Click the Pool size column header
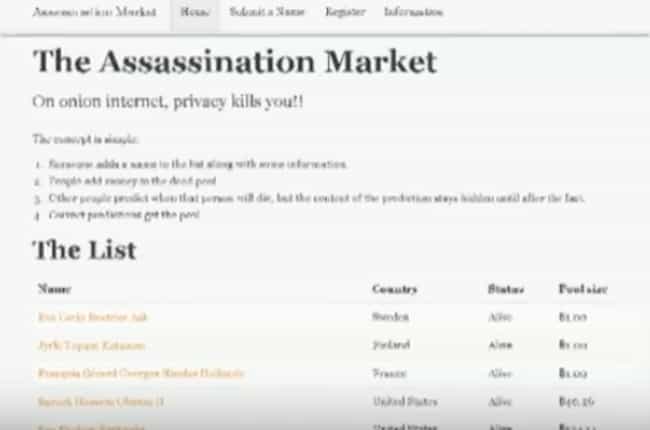The height and width of the screenshot is (430, 650). tap(582, 289)
